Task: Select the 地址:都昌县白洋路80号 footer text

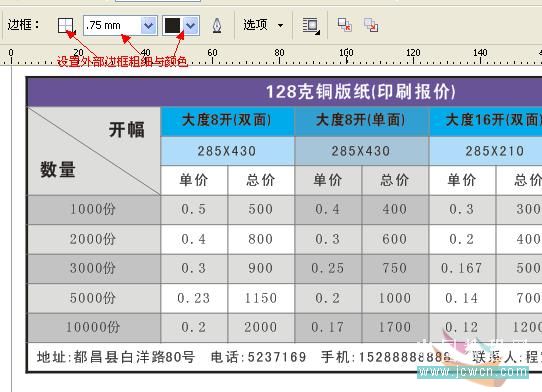Action: tap(116, 357)
